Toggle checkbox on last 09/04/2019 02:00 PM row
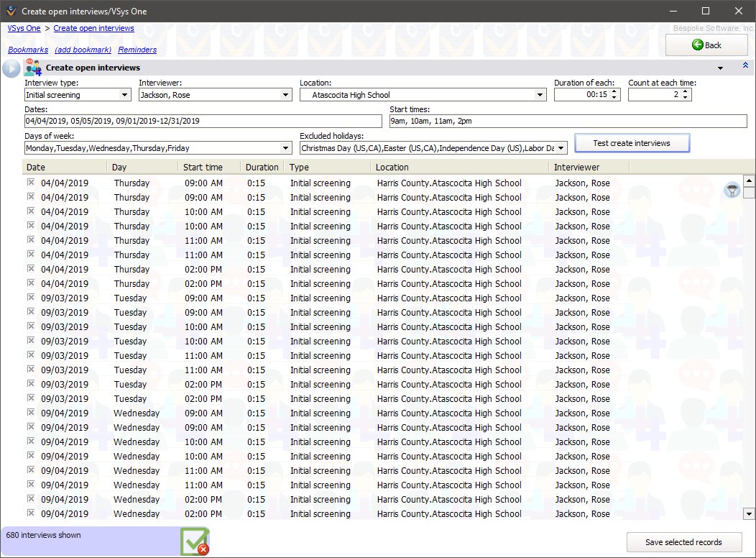The image size is (756, 558). pyautogui.click(x=31, y=513)
